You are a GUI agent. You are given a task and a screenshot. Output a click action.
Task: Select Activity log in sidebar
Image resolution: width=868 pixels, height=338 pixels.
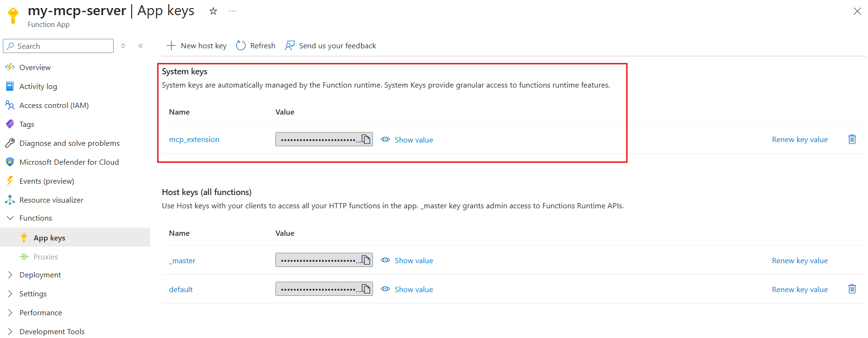[37, 86]
